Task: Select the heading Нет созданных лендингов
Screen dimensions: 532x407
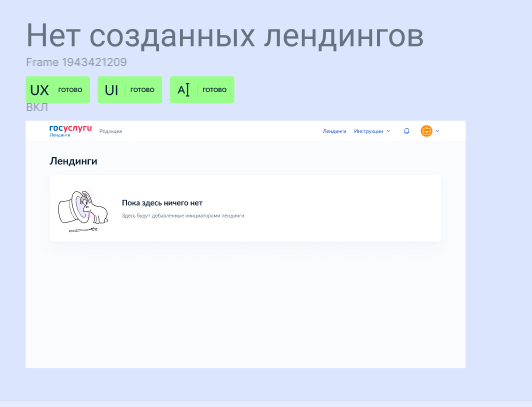Action: [225, 36]
